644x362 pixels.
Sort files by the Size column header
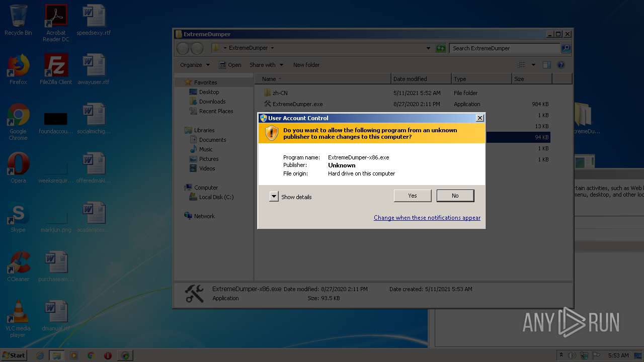coord(532,79)
